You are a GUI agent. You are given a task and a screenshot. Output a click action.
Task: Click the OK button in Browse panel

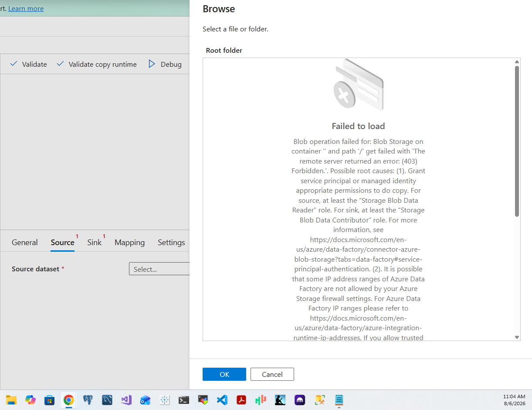[224, 374]
